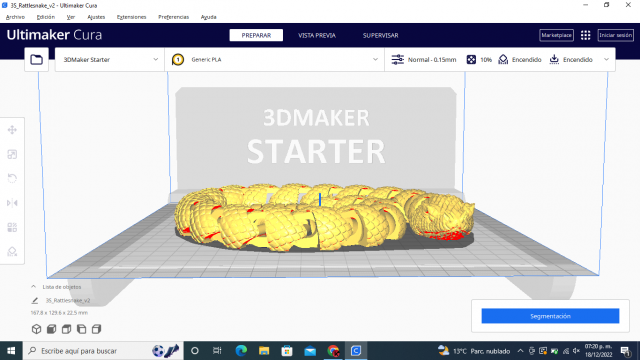Click adhesion Encendido download icon
640x360 pixels.
point(554,60)
